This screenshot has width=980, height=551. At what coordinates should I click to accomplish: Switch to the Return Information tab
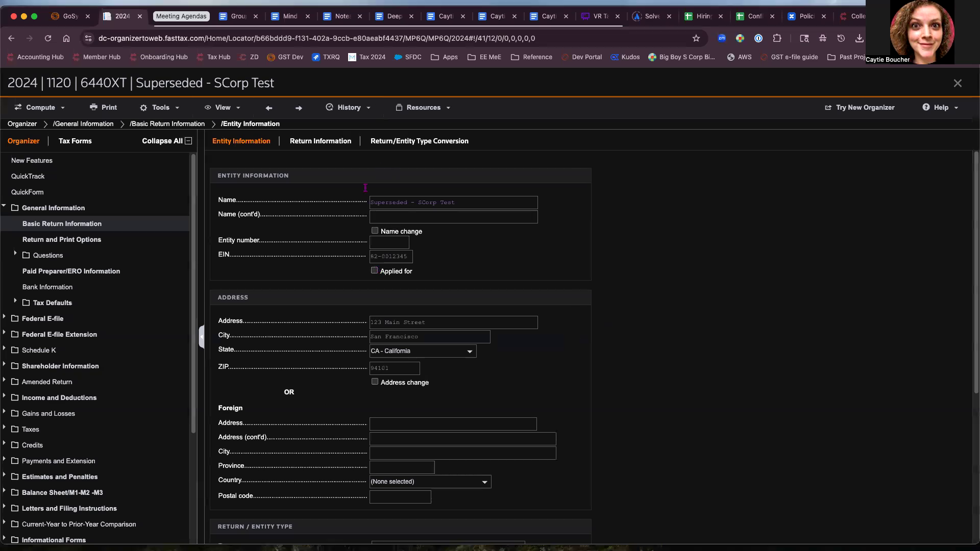(320, 141)
